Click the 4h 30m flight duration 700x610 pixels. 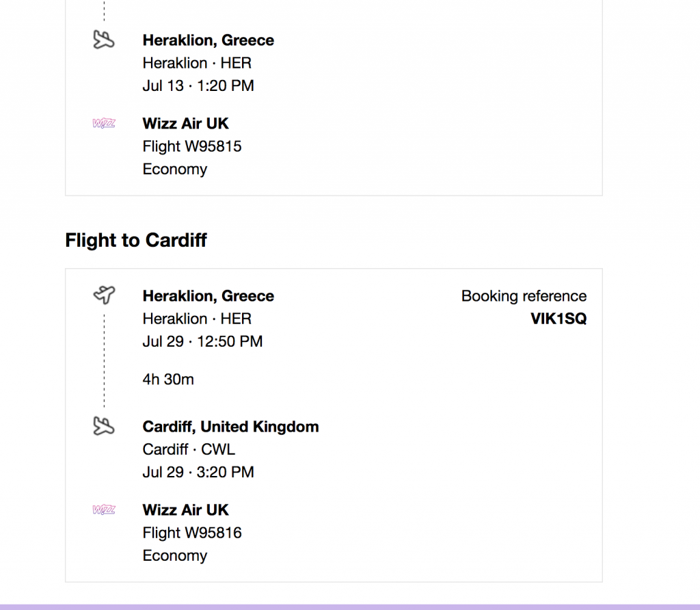pyautogui.click(x=168, y=379)
